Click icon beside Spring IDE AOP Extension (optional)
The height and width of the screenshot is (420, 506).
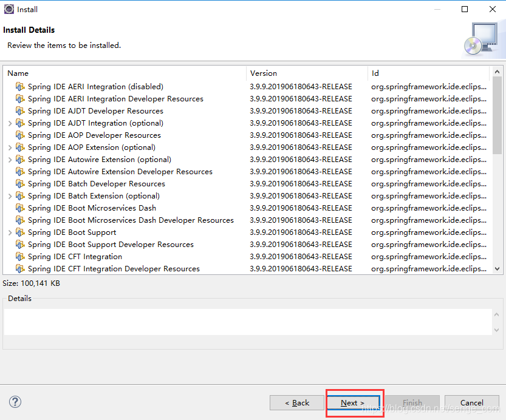click(20, 147)
